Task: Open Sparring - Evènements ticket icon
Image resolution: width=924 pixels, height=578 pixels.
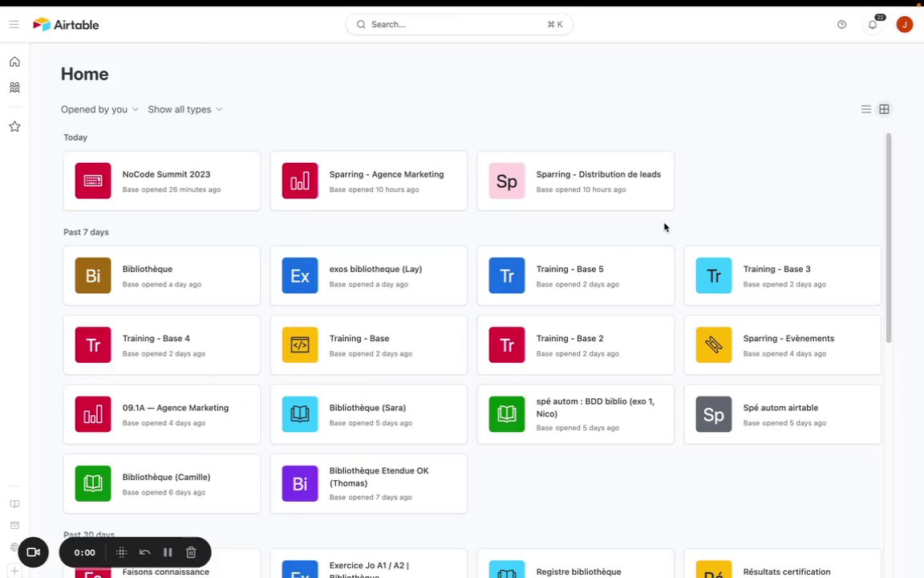Action: [x=714, y=344]
